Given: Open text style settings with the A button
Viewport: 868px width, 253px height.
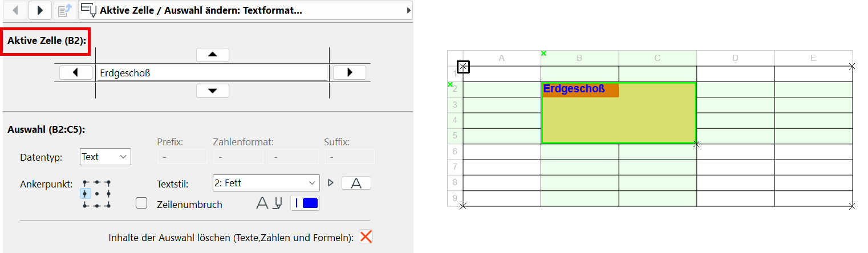Looking at the screenshot, I should [356, 183].
